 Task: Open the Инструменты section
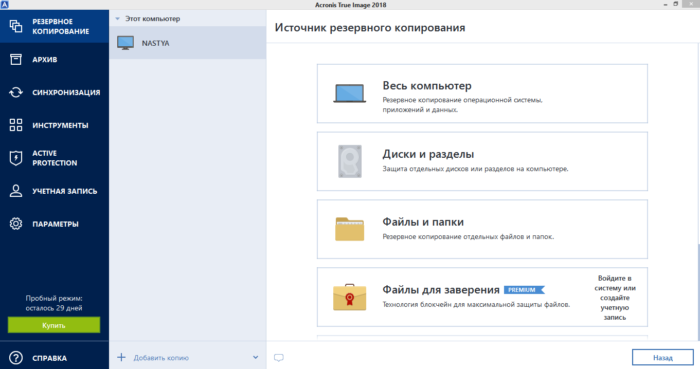click(54, 125)
